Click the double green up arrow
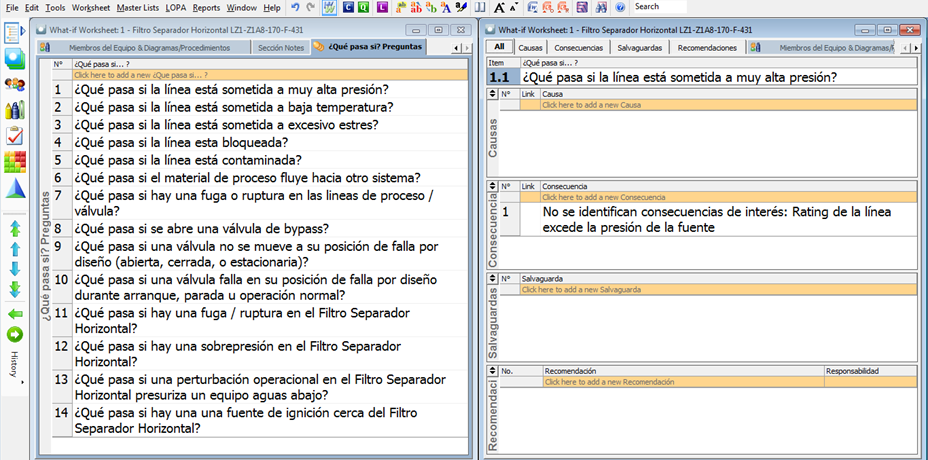 point(15,228)
